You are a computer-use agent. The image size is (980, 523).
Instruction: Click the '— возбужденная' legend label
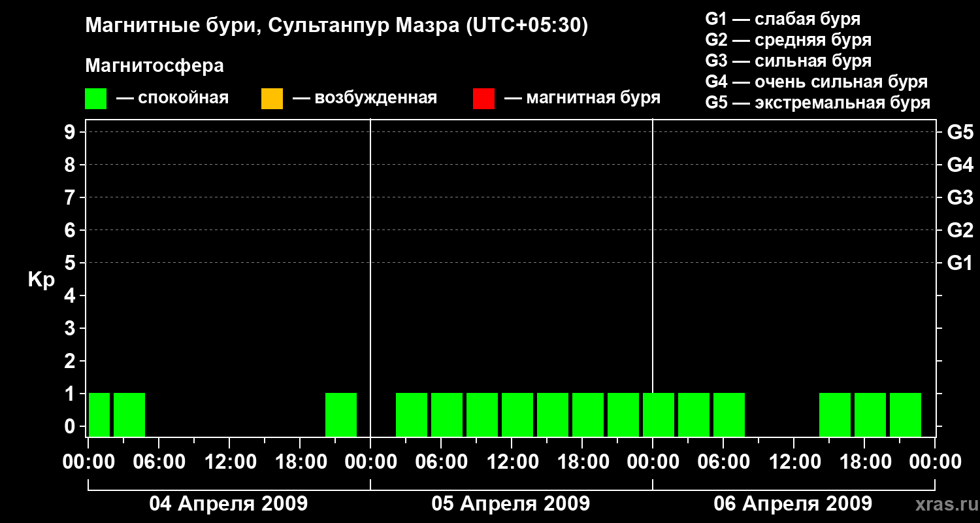pyautogui.click(x=365, y=98)
